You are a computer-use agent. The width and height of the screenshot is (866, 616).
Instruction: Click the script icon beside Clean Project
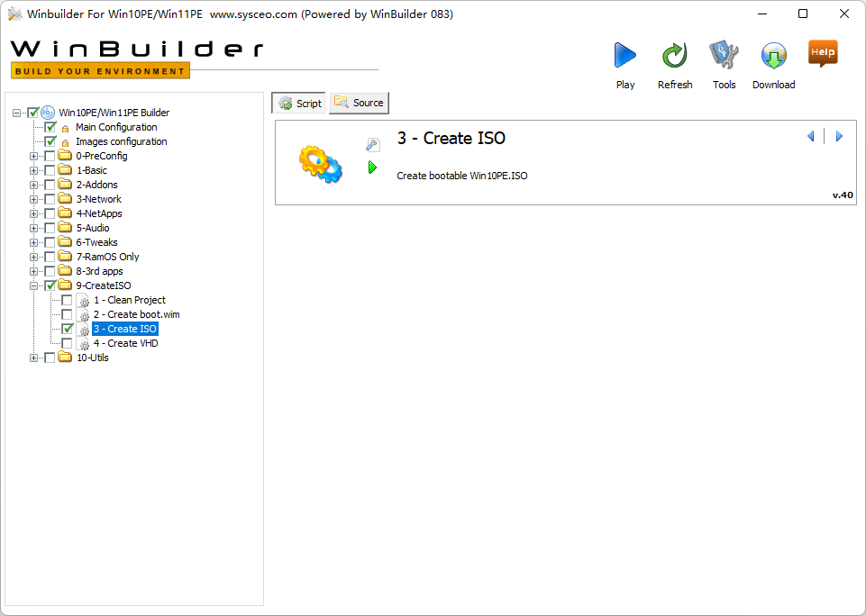pyautogui.click(x=83, y=300)
